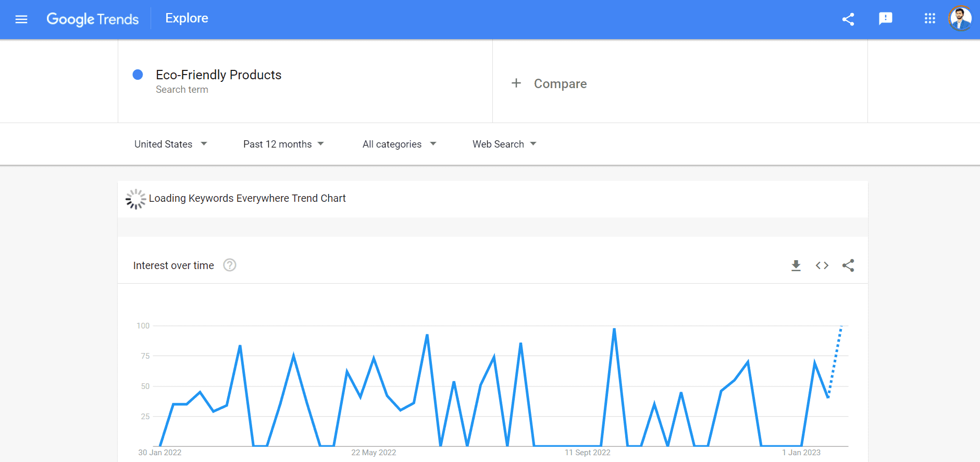Open Interest over time help icon
980x462 pixels.
(x=230, y=265)
